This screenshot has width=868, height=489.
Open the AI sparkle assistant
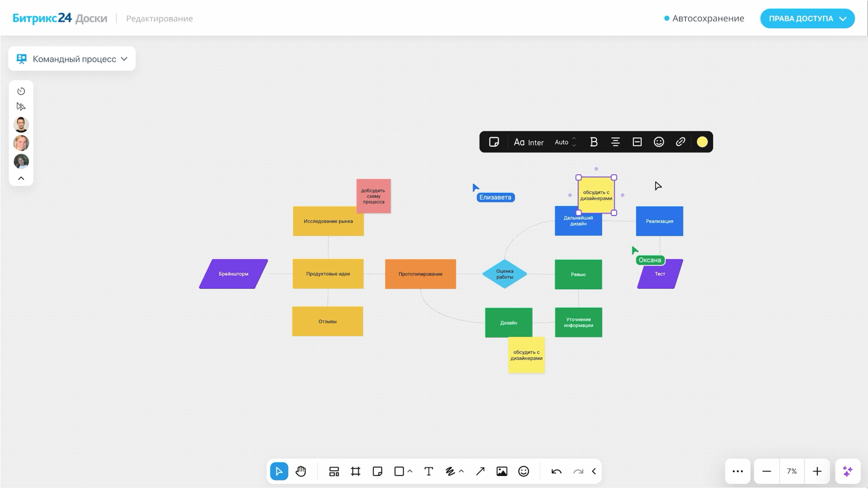847,471
